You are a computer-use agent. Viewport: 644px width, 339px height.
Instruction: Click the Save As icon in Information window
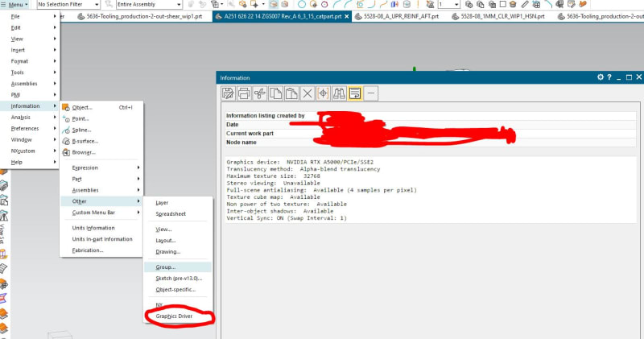coord(228,93)
